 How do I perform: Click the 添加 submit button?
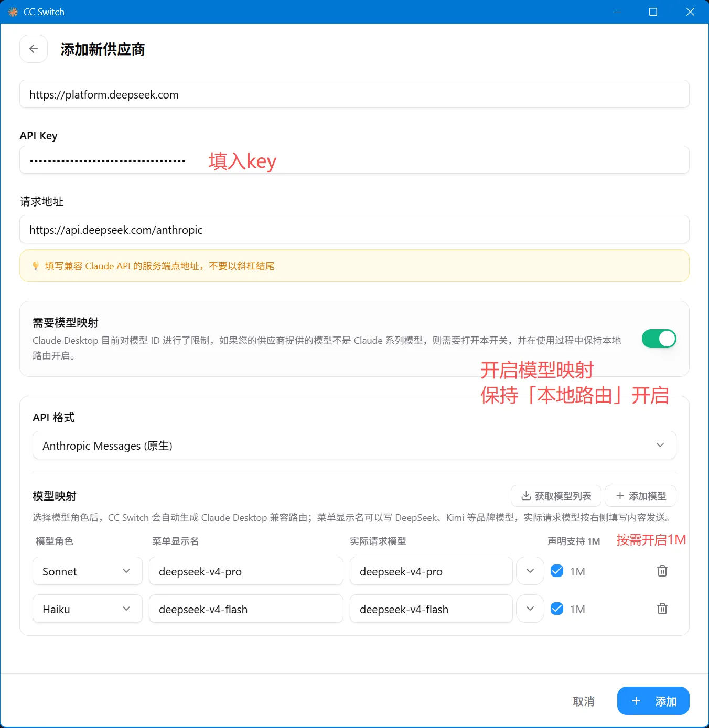coord(653,701)
